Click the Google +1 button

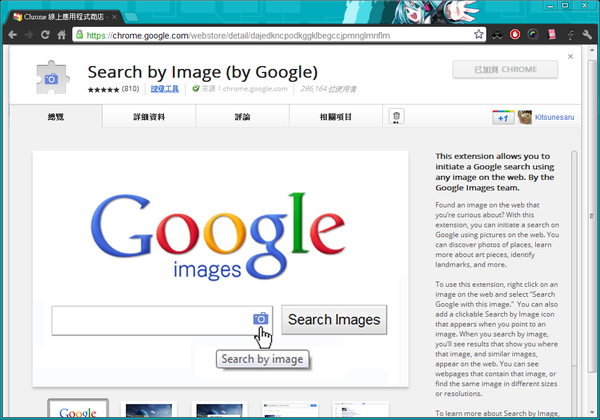(x=503, y=117)
